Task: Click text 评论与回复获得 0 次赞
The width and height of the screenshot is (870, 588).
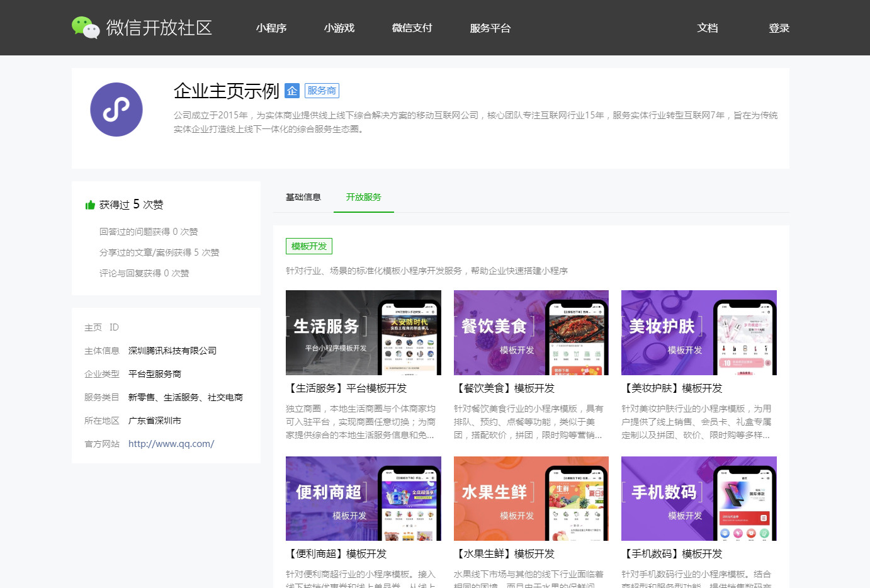Action: pyautogui.click(x=144, y=273)
